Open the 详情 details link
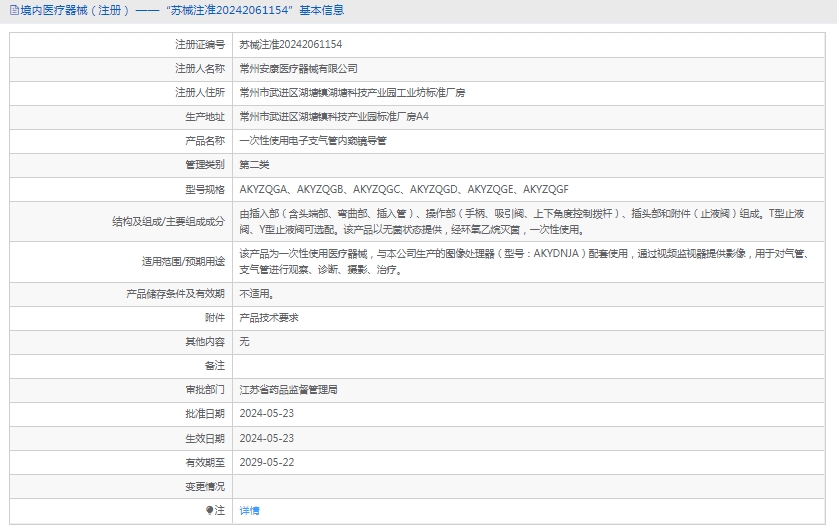The width and height of the screenshot is (837, 531). (249, 510)
